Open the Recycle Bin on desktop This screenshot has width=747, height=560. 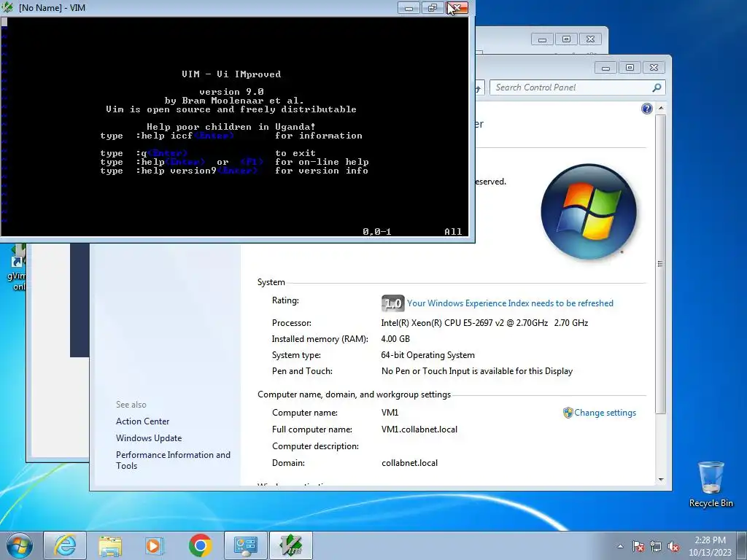pos(711,484)
